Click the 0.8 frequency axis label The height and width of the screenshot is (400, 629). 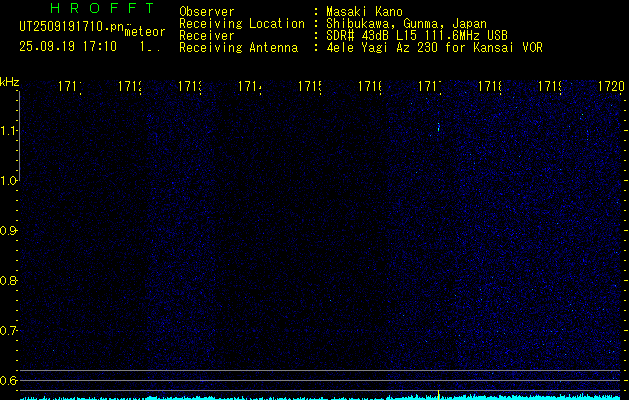(x=8, y=280)
